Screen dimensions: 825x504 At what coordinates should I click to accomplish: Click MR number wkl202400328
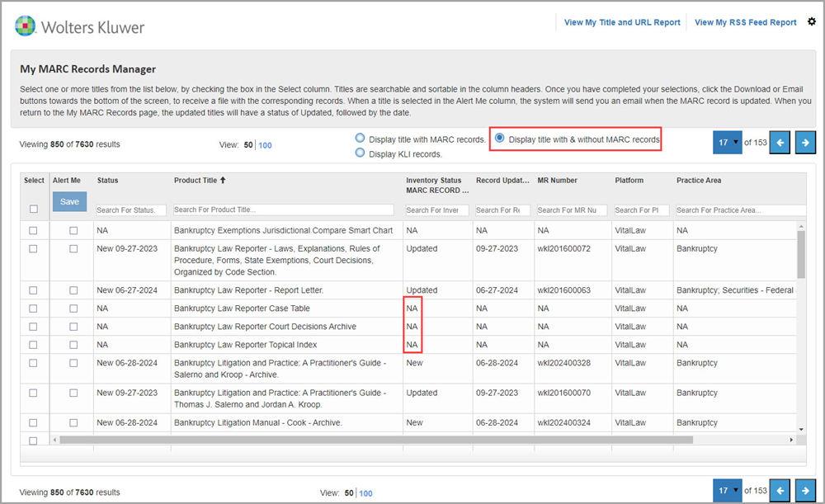(564, 363)
